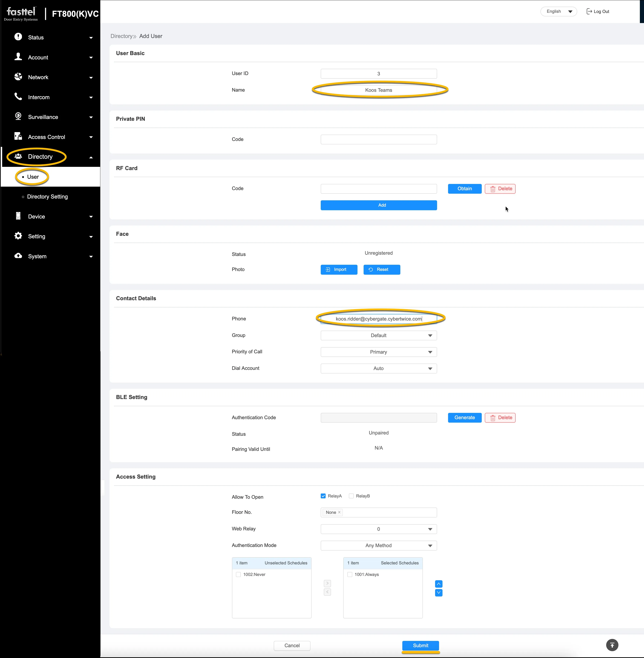The width and height of the screenshot is (644, 658).
Task: Expand the Network menu arrow
Action: click(91, 78)
